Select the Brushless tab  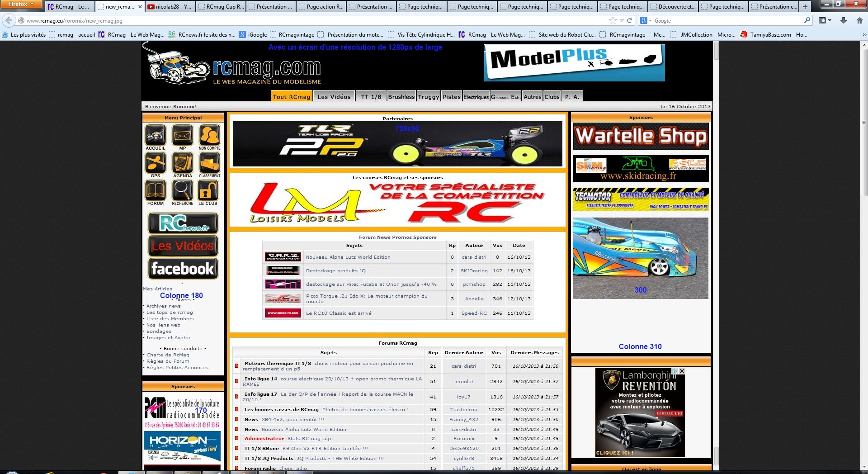tap(401, 96)
